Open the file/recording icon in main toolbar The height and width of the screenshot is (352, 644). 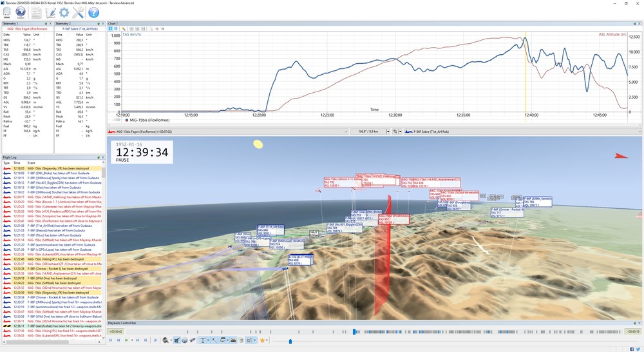click(x=6, y=13)
